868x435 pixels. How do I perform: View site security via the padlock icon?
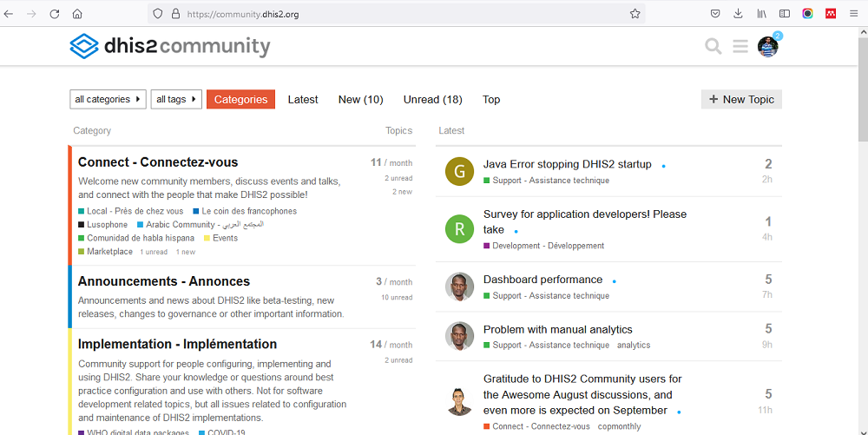point(175,14)
